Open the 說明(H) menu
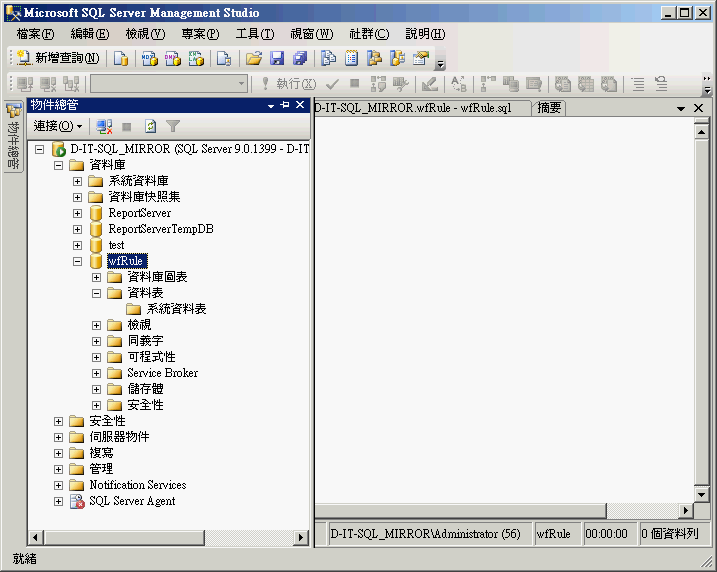The image size is (717, 572). click(x=425, y=34)
